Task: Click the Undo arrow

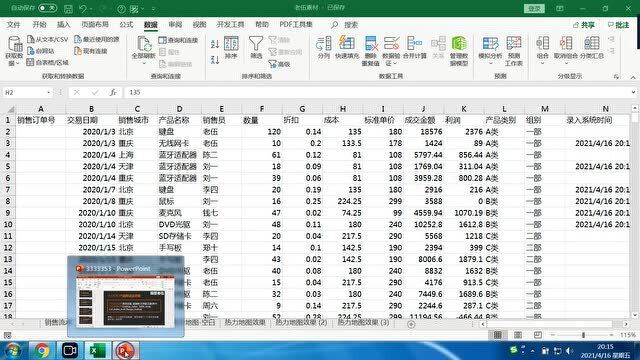Action: pos(83,8)
